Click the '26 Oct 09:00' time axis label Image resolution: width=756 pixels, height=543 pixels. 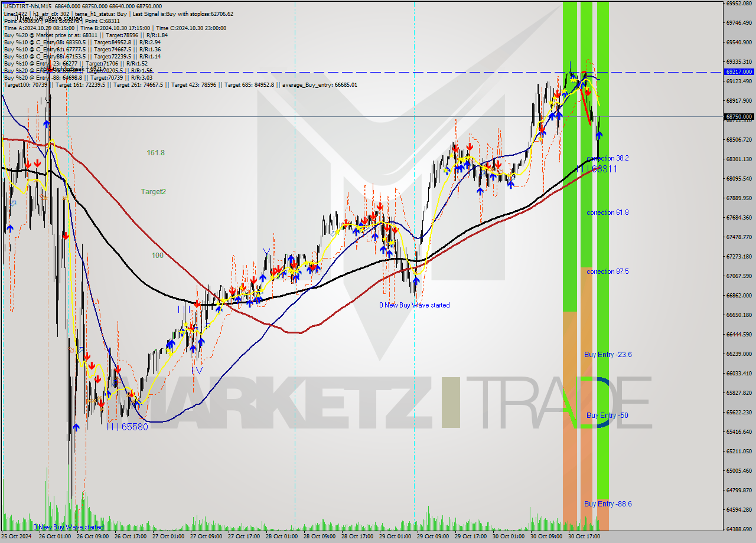pos(93,537)
